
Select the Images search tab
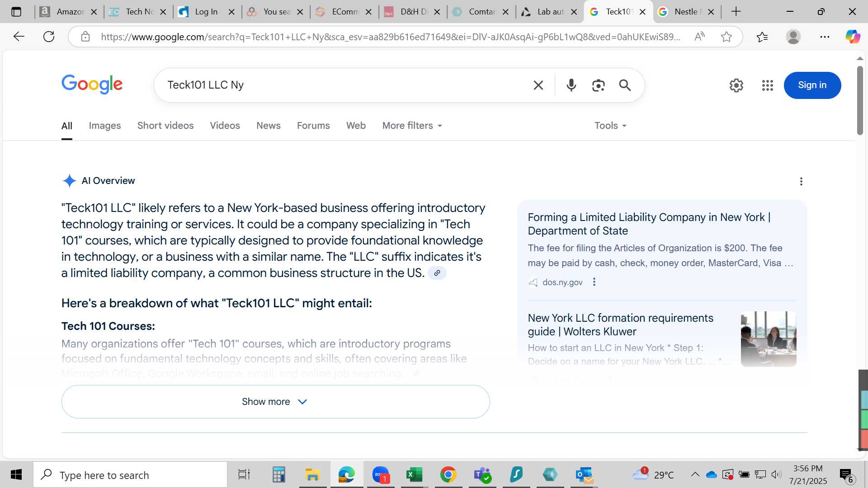pos(105,126)
